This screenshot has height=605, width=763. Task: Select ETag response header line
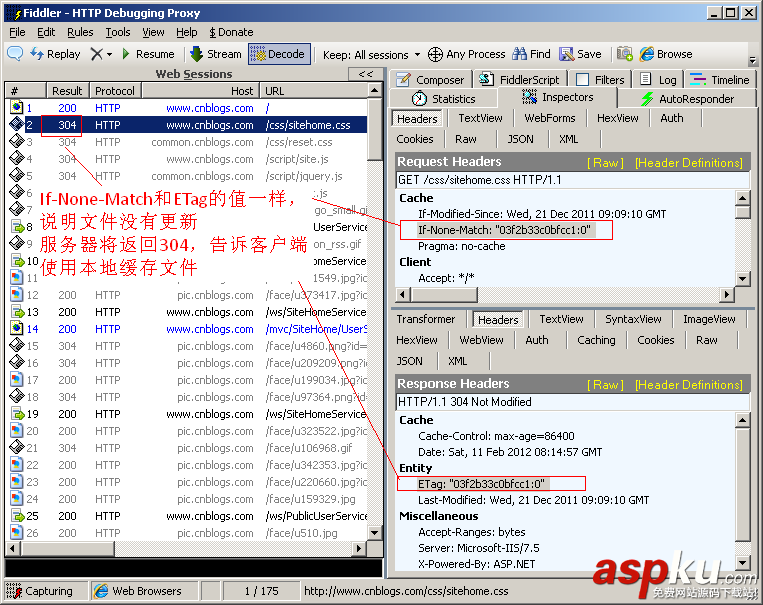click(x=481, y=484)
